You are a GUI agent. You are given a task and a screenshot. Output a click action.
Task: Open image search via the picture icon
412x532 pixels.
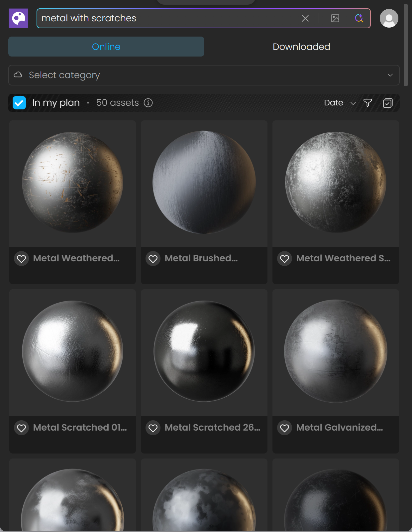tap(335, 18)
